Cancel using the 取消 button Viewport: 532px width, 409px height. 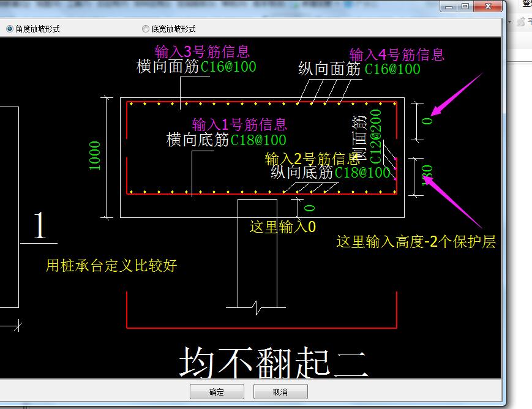tap(280, 392)
